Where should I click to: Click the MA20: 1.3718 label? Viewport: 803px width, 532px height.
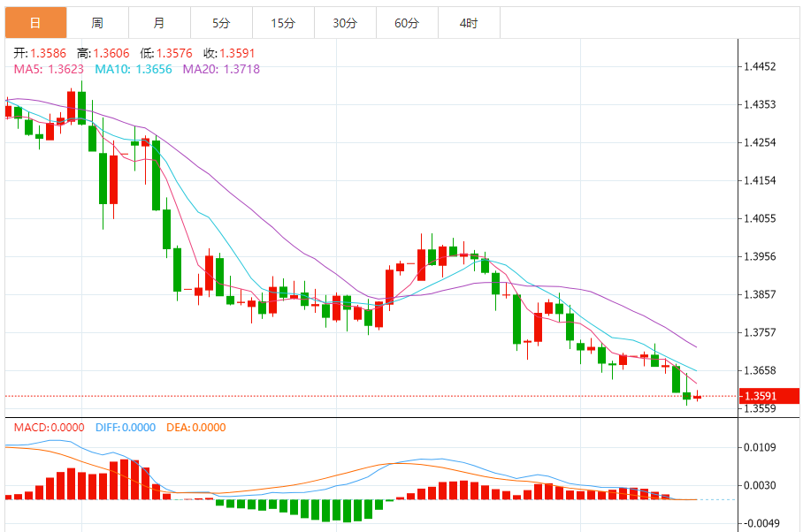(221, 69)
